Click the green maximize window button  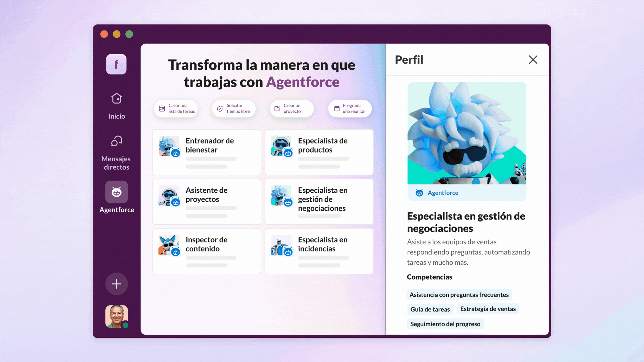coord(129,34)
